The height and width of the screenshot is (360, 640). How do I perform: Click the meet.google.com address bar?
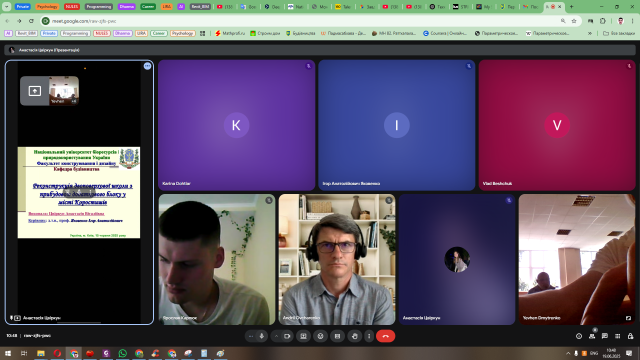[x=302, y=21]
